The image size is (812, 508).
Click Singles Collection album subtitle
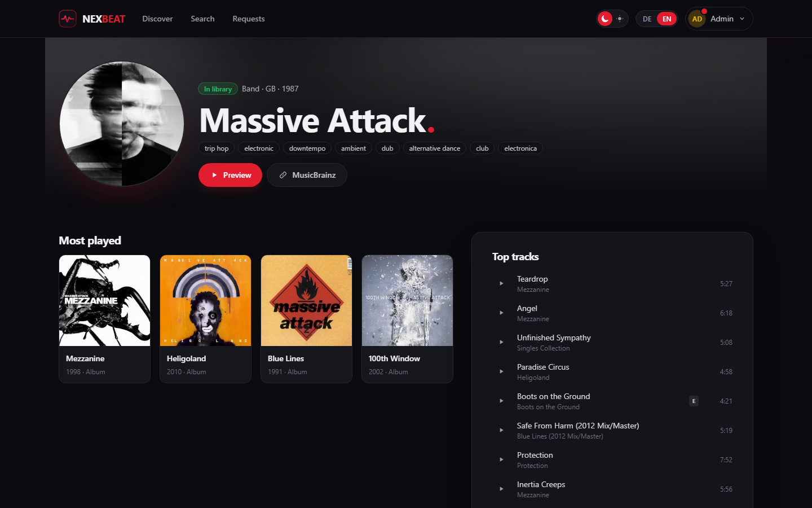(543, 348)
